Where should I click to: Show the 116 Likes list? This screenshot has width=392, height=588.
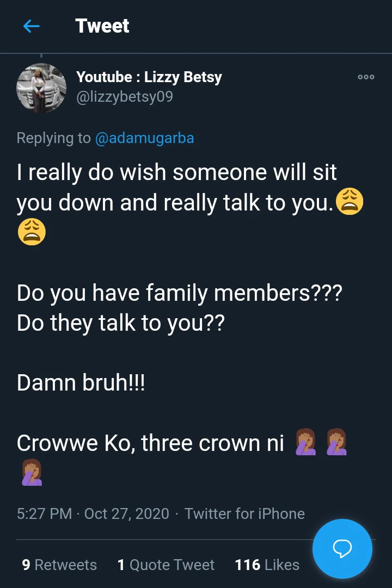(x=267, y=565)
